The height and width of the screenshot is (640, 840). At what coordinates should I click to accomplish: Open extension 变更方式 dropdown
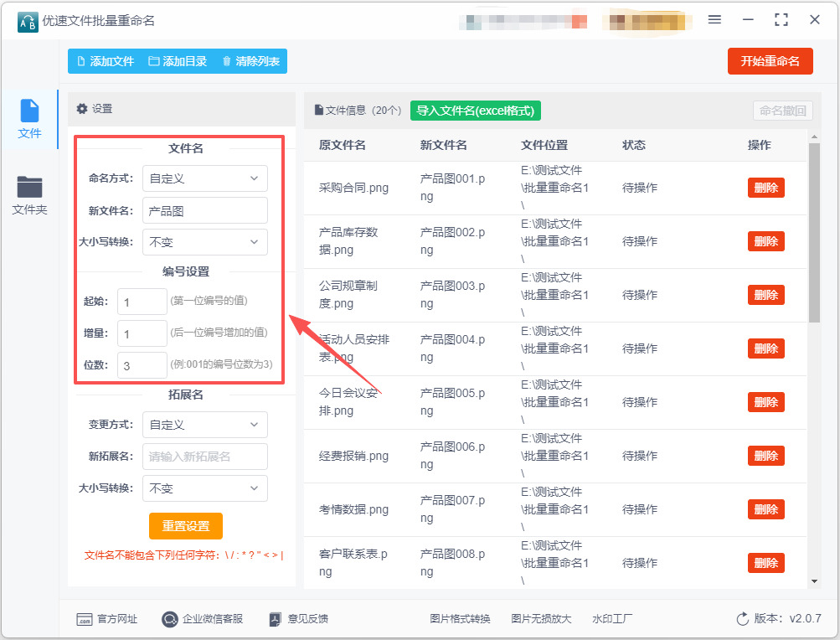(204, 425)
